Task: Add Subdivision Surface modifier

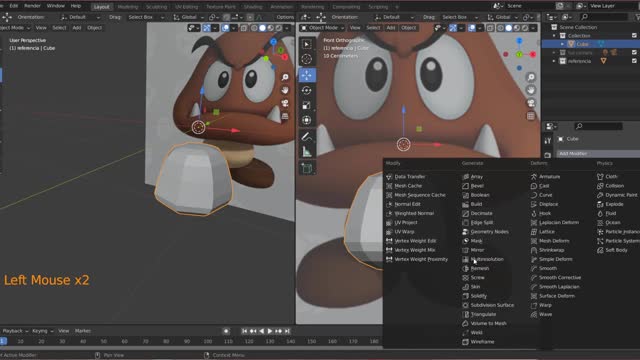Action: coord(488,305)
